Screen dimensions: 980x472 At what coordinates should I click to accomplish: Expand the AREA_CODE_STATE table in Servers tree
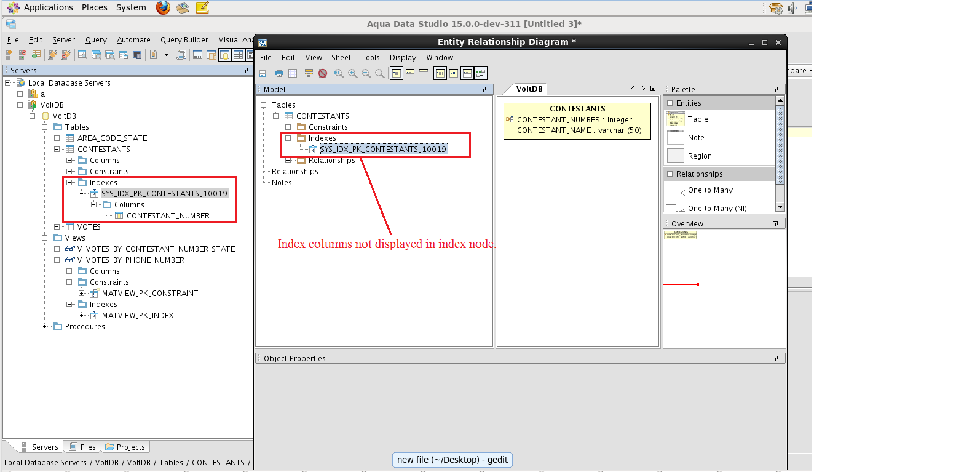point(57,138)
